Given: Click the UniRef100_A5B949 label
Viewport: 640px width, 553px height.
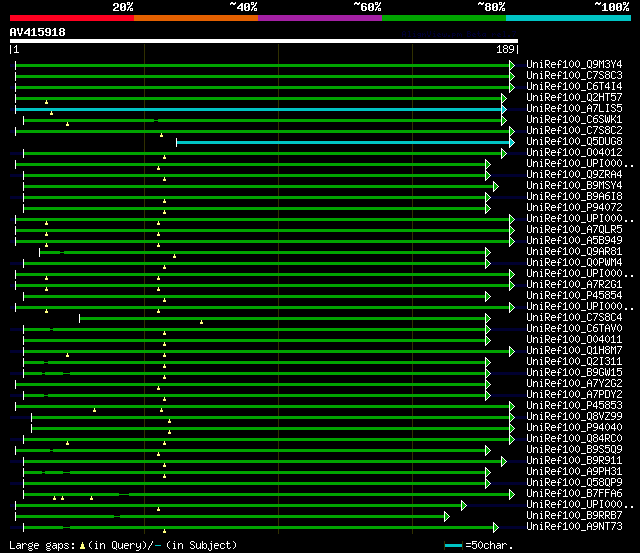Looking at the screenshot, I should pyautogui.click(x=574, y=241).
